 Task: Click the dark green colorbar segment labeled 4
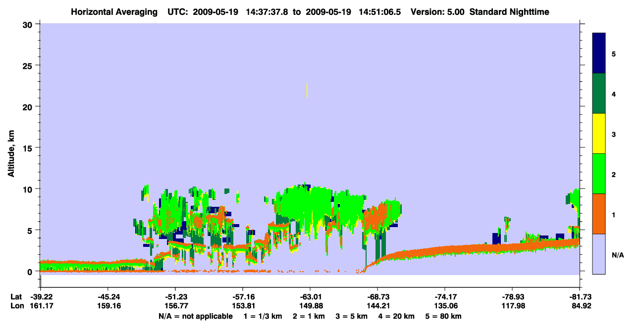[x=599, y=94]
